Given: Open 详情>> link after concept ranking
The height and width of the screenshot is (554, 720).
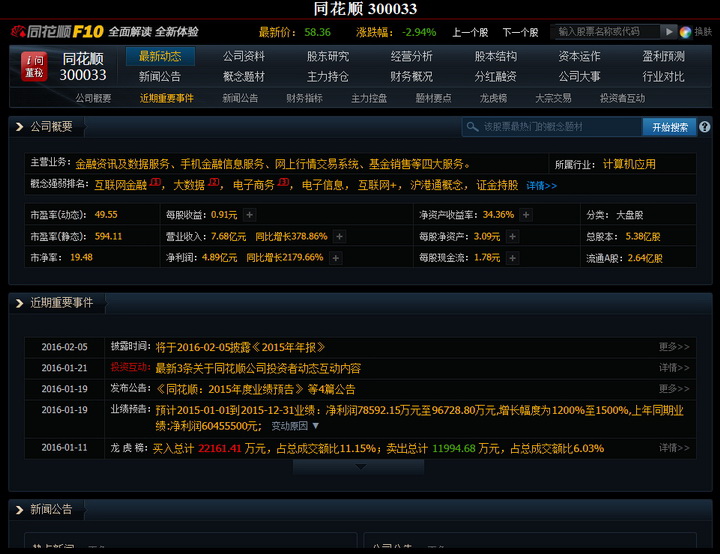Looking at the screenshot, I should [x=541, y=186].
